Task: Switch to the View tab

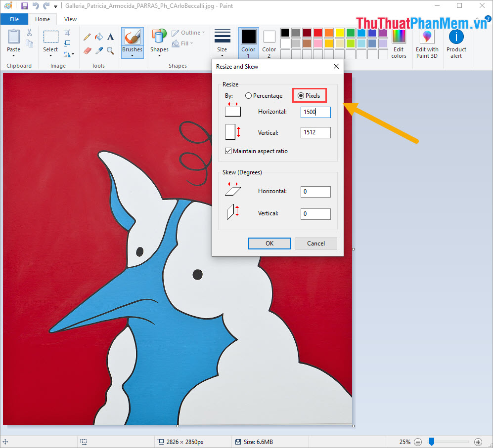Action: tap(70, 19)
